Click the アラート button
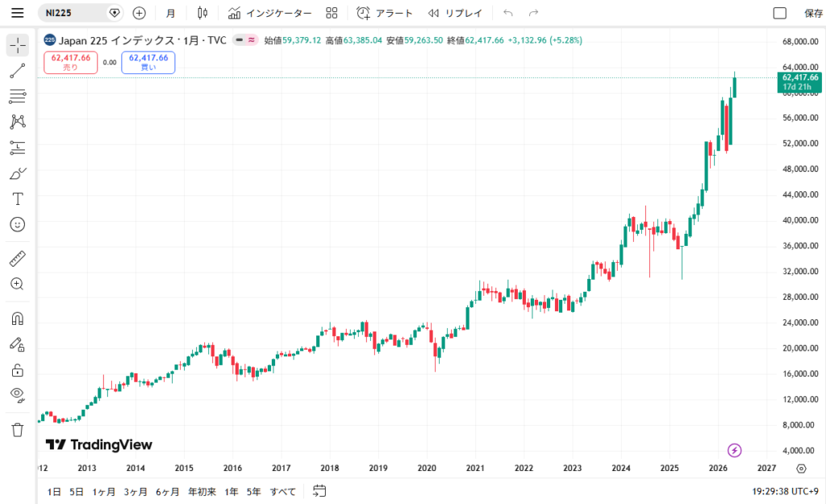Viewport: 826px width, 504px height. coord(385,13)
